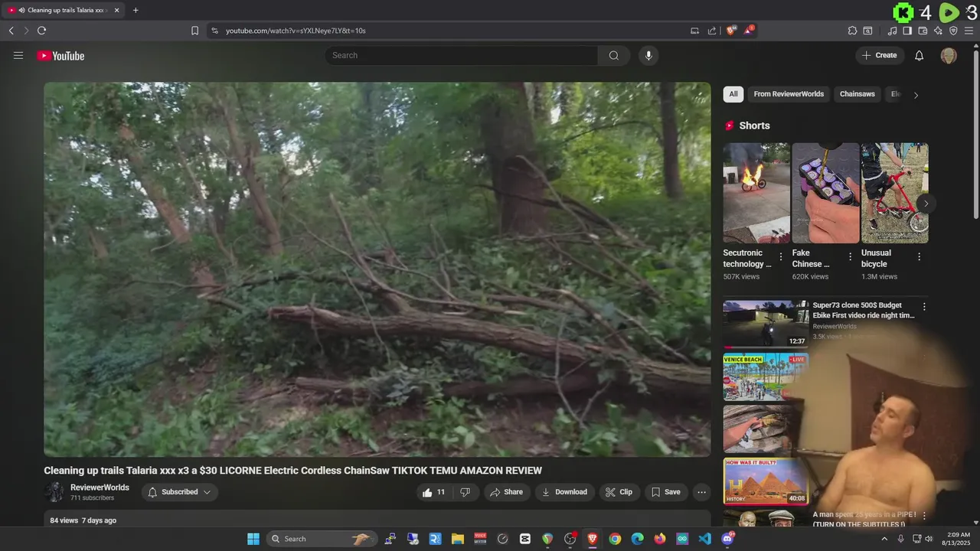Image resolution: width=980 pixels, height=551 pixels.
Task: Open options for Unusual bicycle Short
Action: [920, 257]
